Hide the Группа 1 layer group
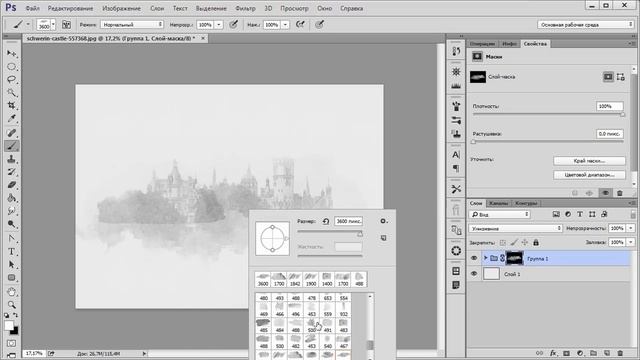The width and height of the screenshot is (640, 360). pyautogui.click(x=474, y=258)
